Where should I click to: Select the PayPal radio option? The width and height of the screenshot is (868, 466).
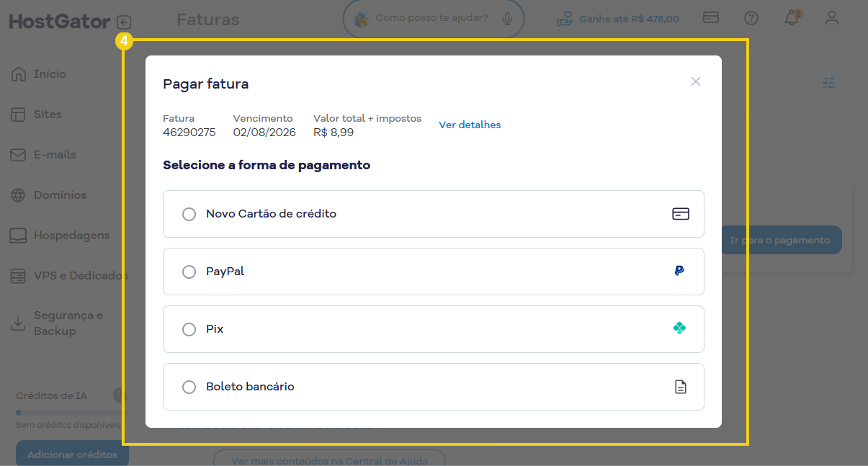(189, 272)
